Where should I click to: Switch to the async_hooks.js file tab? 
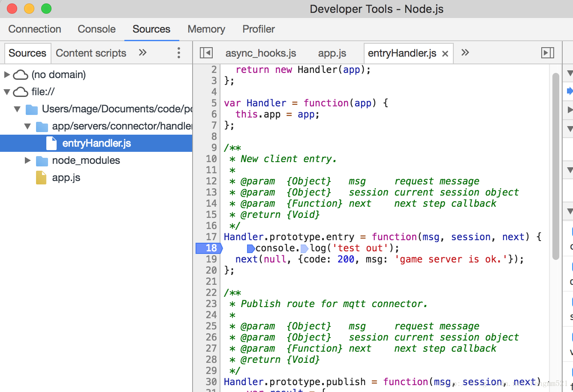pos(261,53)
